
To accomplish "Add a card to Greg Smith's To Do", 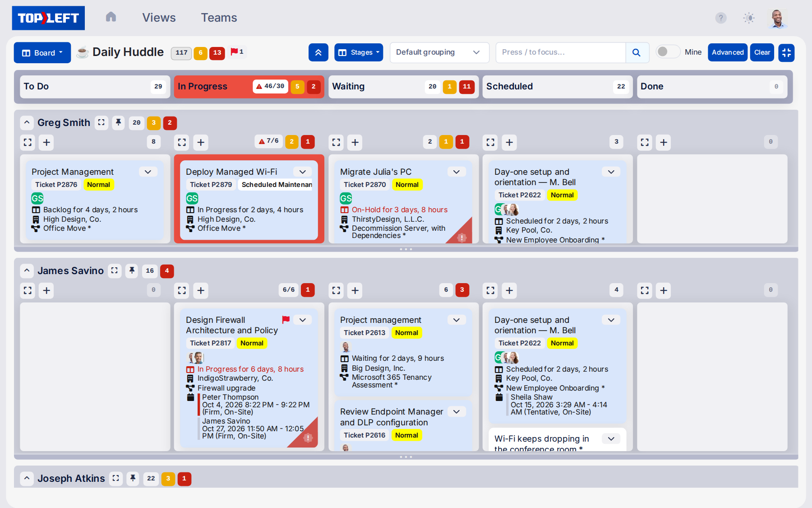I will tap(46, 142).
